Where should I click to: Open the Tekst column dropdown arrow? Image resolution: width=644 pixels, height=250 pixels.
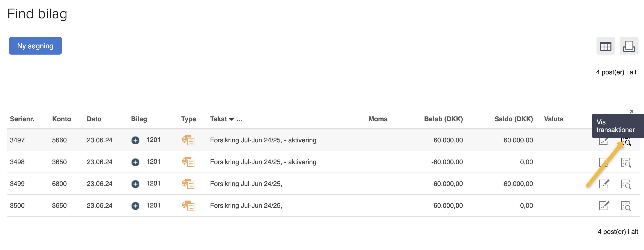[x=231, y=119]
